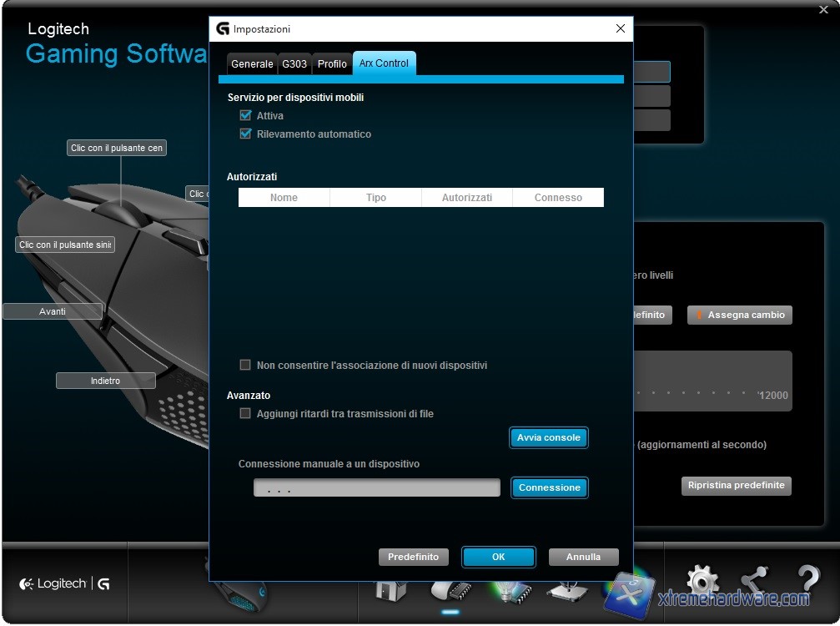Enable Non consentire l'associazione di nuovi dispositivi

click(x=245, y=366)
